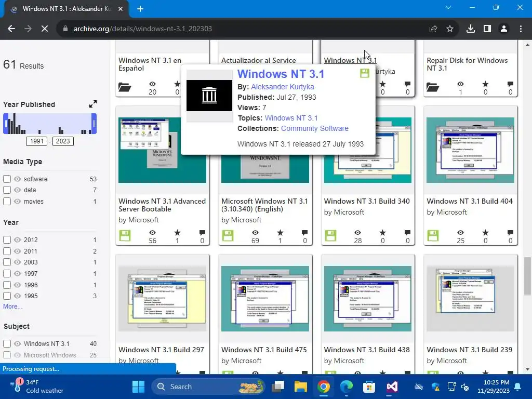Open Windows NT 3.1 Build 404 thumbnail
The height and width of the screenshot is (399, 532).
coord(470,150)
